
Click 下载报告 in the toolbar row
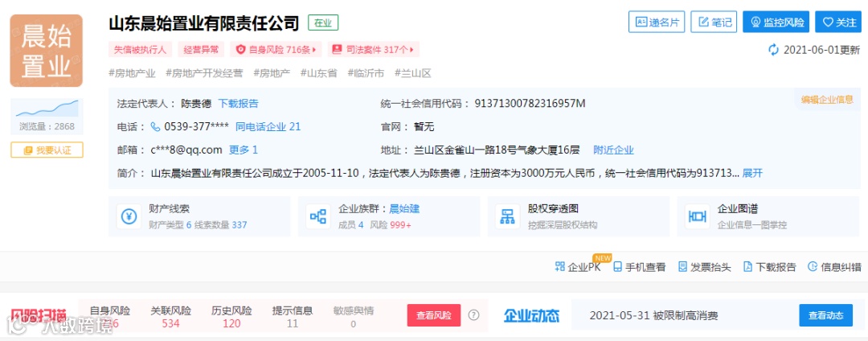point(769,267)
